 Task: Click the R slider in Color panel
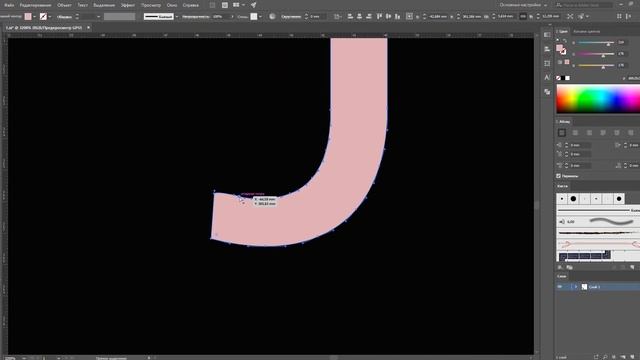(596, 42)
